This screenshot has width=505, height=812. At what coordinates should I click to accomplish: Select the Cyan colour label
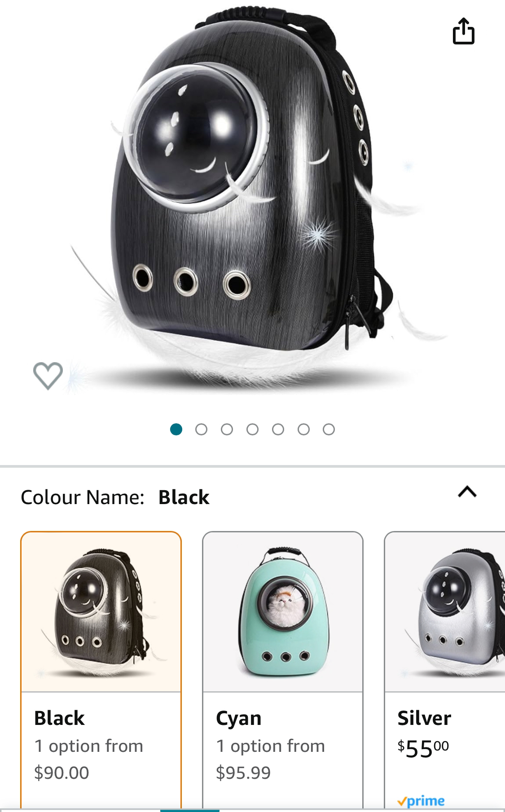(x=239, y=718)
